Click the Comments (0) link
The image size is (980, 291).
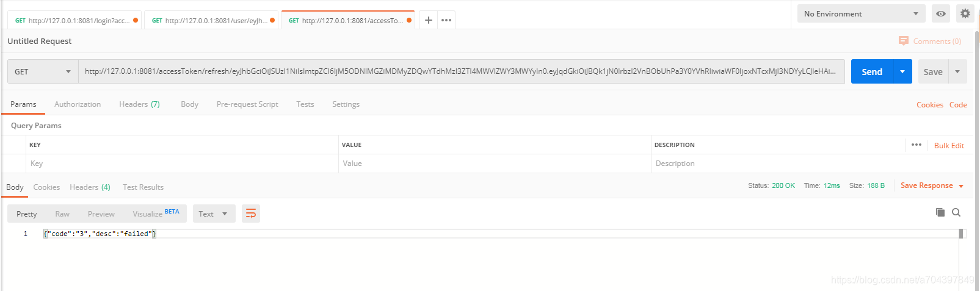(x=937, y=41)
